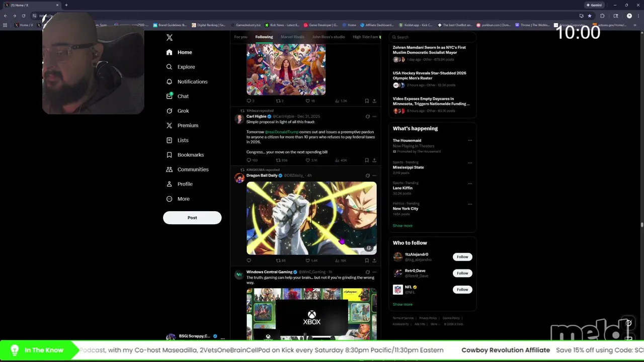Open Home in the sidebar
The width and height of the screenshot is (644, 362).
(x=179, y=52)
